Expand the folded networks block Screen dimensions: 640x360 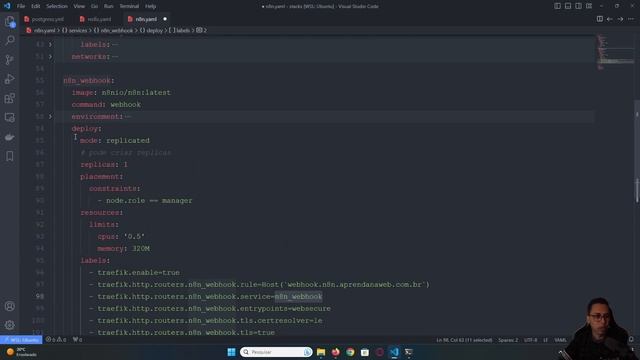50,56
